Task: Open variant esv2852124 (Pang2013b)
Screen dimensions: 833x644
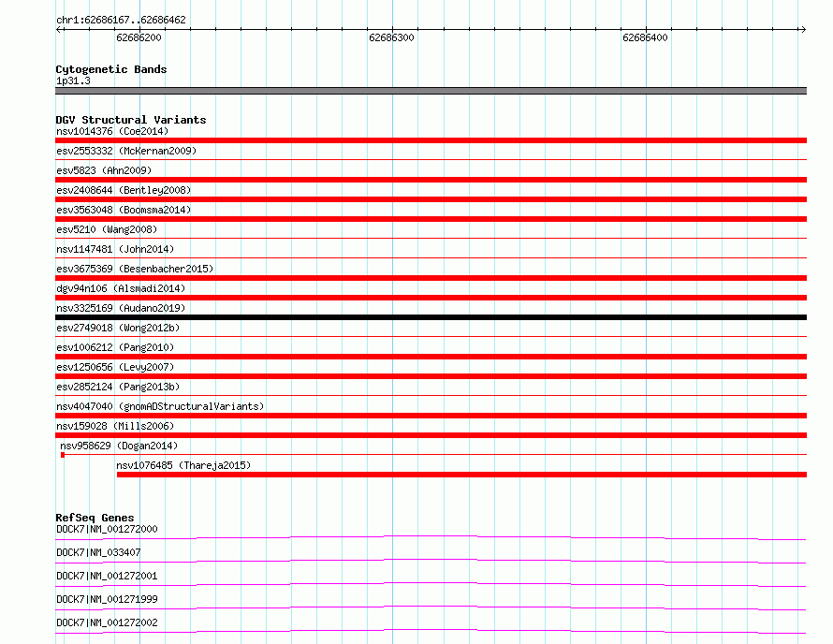Action: 118,387
